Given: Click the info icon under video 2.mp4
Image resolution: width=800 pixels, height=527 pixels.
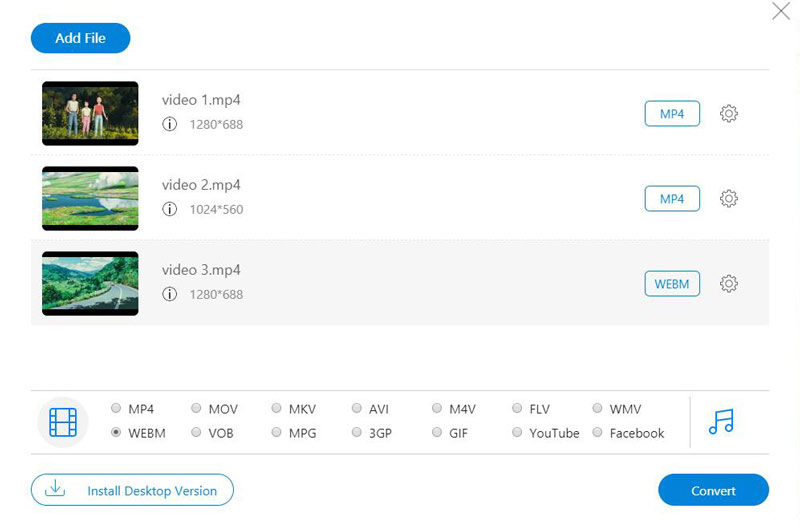Looking at the screenshot, I should [170, 210].
